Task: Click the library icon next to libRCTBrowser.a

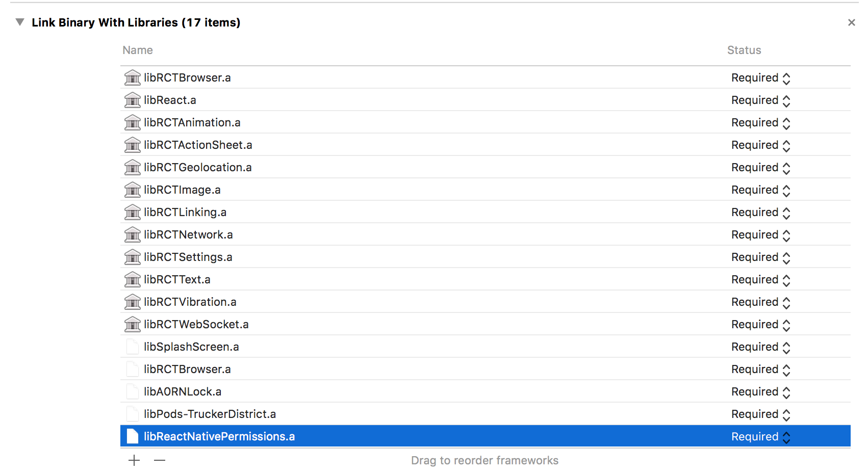Action: (x=132, y=77)
